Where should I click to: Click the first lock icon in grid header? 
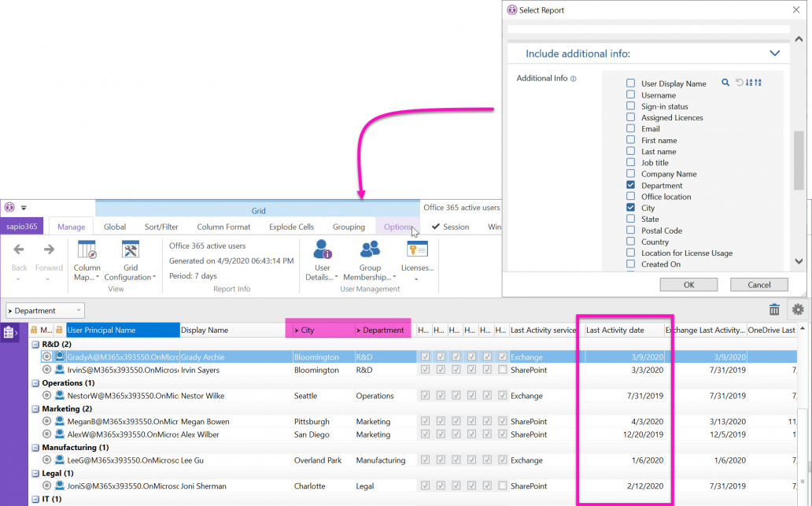34,330
